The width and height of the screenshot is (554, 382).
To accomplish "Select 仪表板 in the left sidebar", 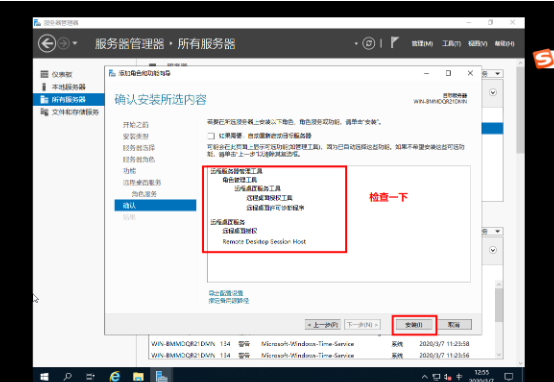I will (x=62, y=74).
